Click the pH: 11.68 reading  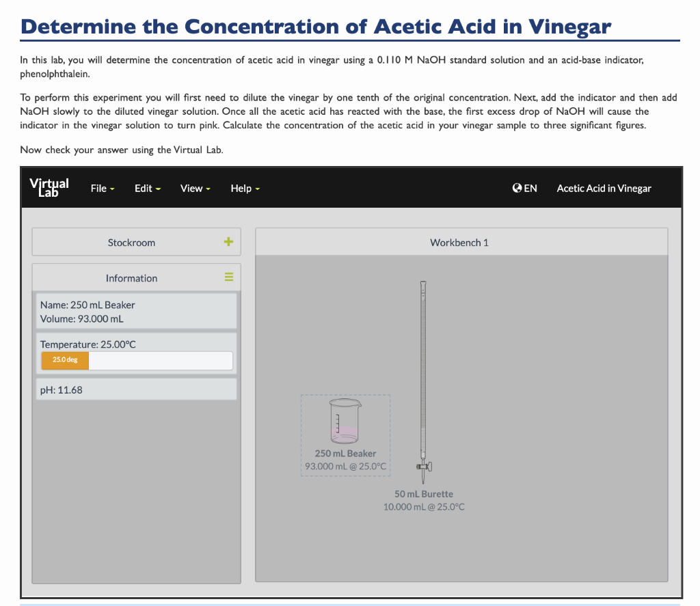click(x=61, y=389)
